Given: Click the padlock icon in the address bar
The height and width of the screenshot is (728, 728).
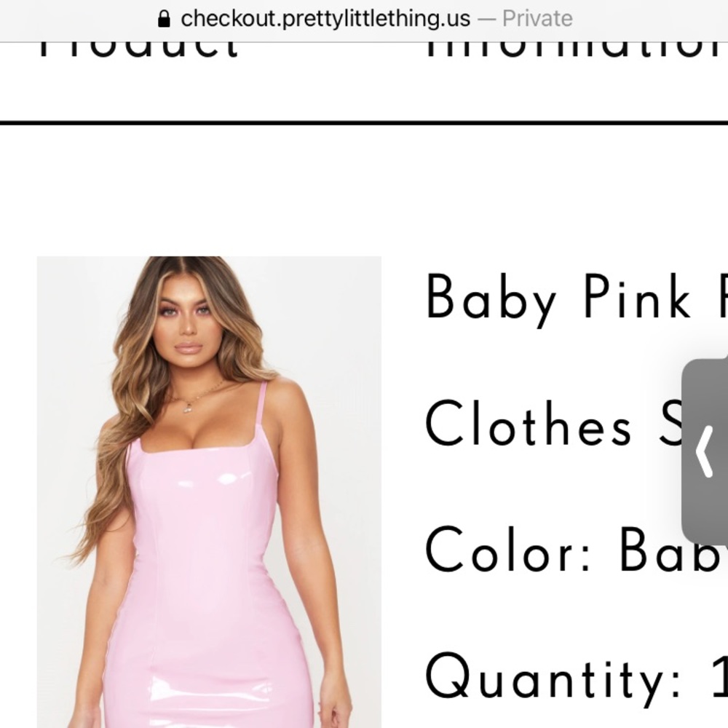Looking at the screenshot, I should click(x=164, y=19).
